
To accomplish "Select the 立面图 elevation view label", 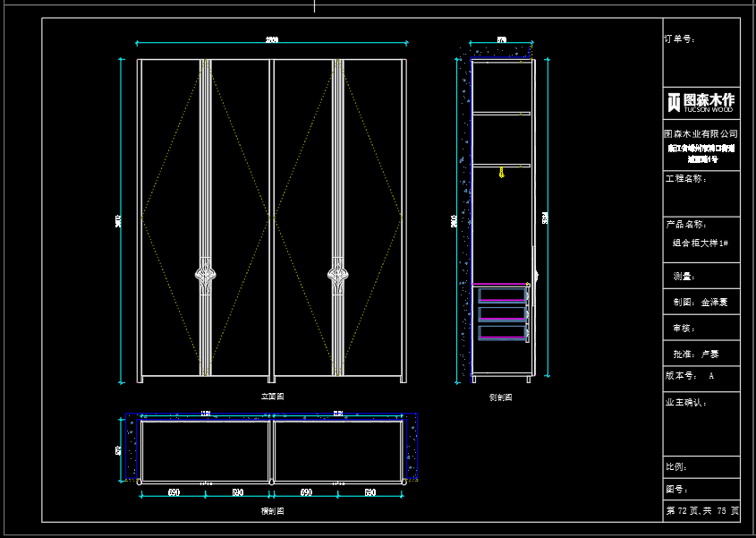I will point(272,396).
